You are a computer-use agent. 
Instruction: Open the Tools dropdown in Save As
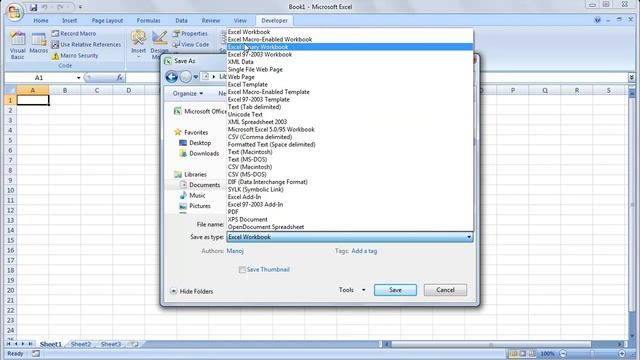(352, 290)
